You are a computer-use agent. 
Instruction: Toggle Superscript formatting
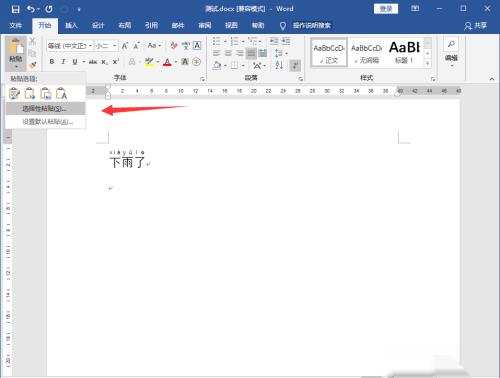pos(116,62)
